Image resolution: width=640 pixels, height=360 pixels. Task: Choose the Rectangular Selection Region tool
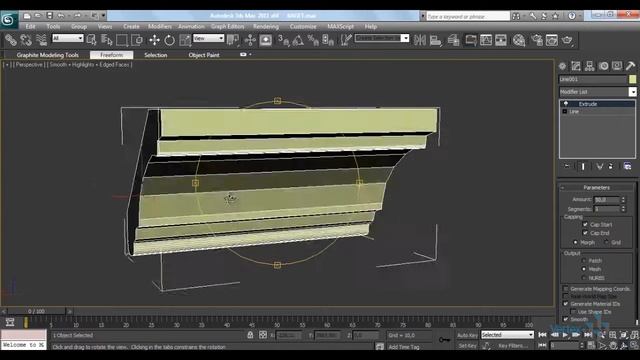tap(122, 40)
